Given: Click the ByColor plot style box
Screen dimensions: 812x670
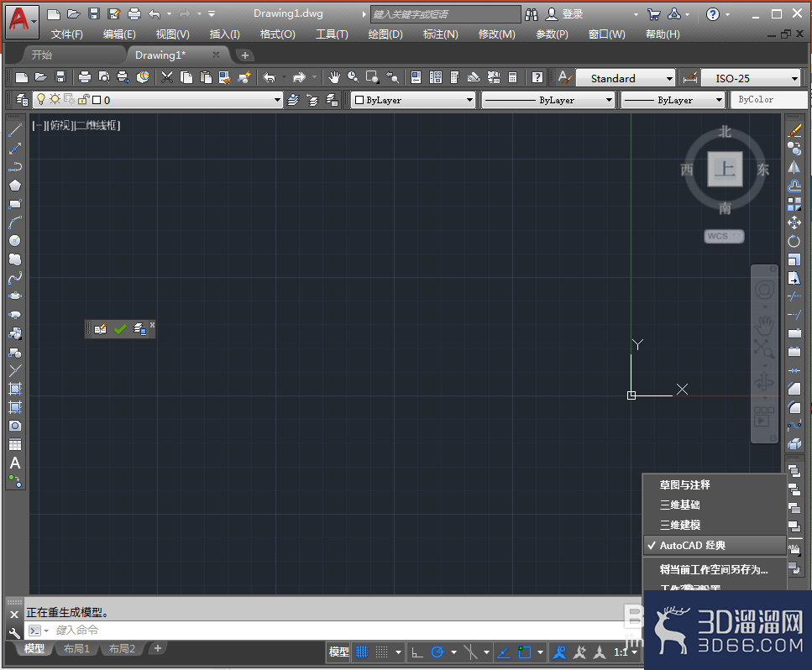Looking at the screenshot, I should point(768,99).
